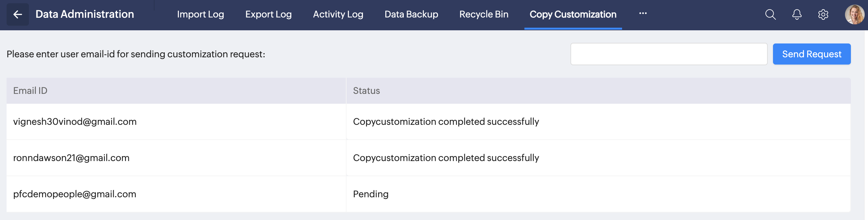Click the Email ID column header
The height and width of the screenshot is (220, 868).
30,91
